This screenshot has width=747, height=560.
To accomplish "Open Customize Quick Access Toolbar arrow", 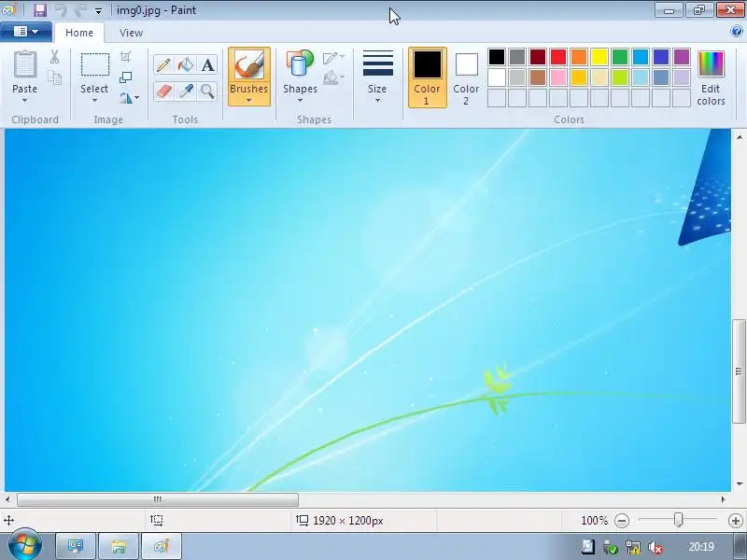I will (x=98, y=10).
